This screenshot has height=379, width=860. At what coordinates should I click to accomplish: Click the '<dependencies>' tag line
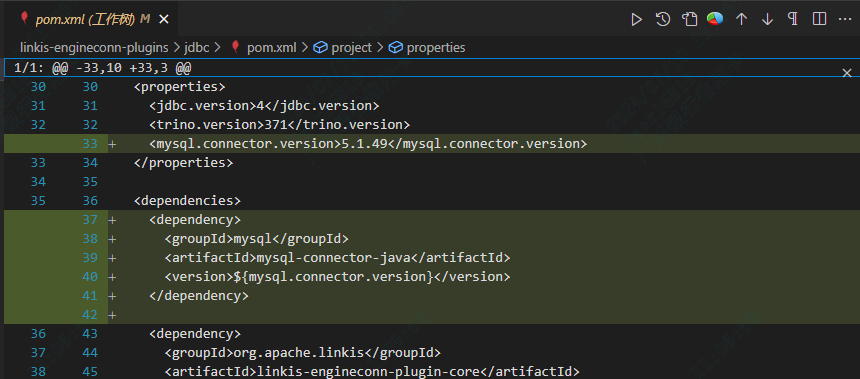pos(187,201)
